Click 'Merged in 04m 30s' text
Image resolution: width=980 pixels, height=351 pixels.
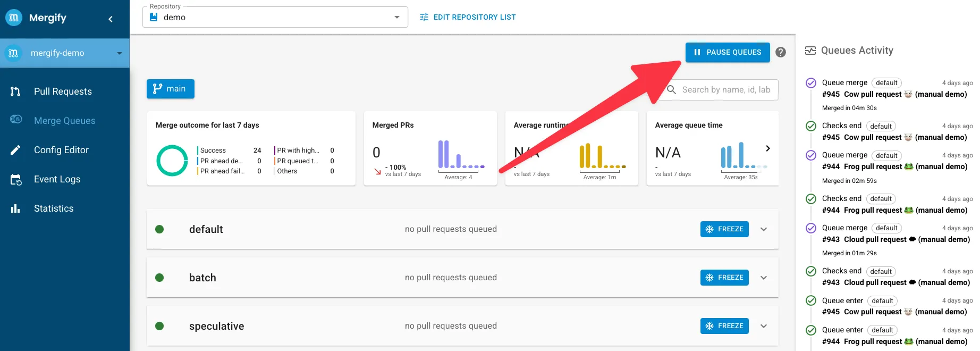(x=849, y=108)
